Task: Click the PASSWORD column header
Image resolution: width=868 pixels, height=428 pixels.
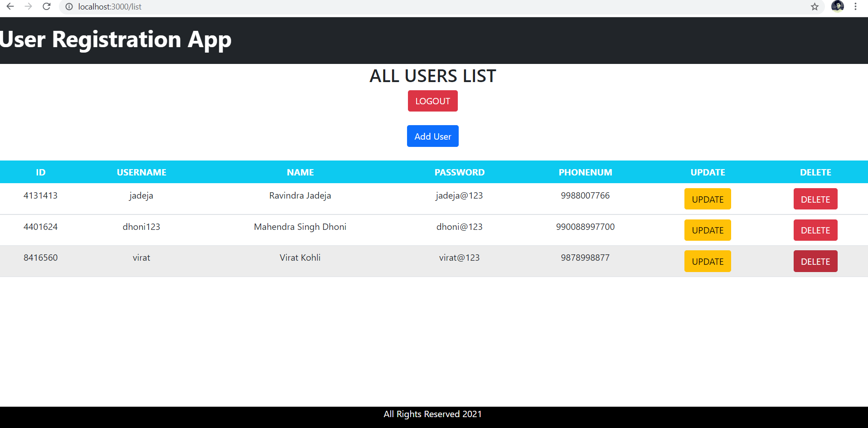Action: [x=460, y=172]
